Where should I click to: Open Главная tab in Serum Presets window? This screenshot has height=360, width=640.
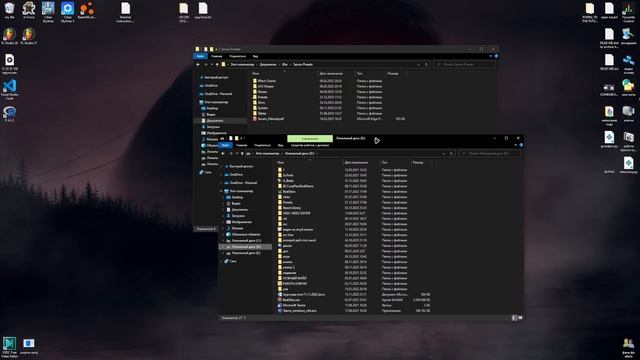[x=217, y=56]
